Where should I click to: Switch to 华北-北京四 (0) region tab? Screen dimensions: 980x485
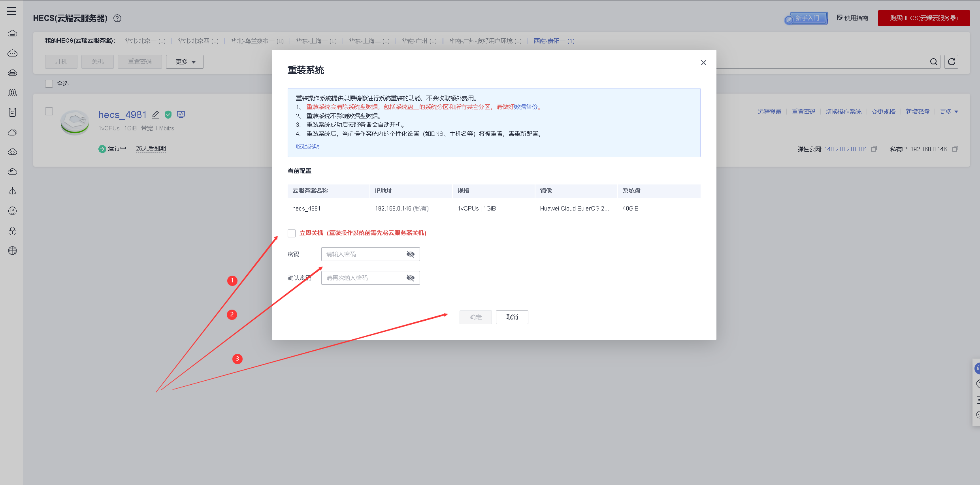click(x=198, y=41)
